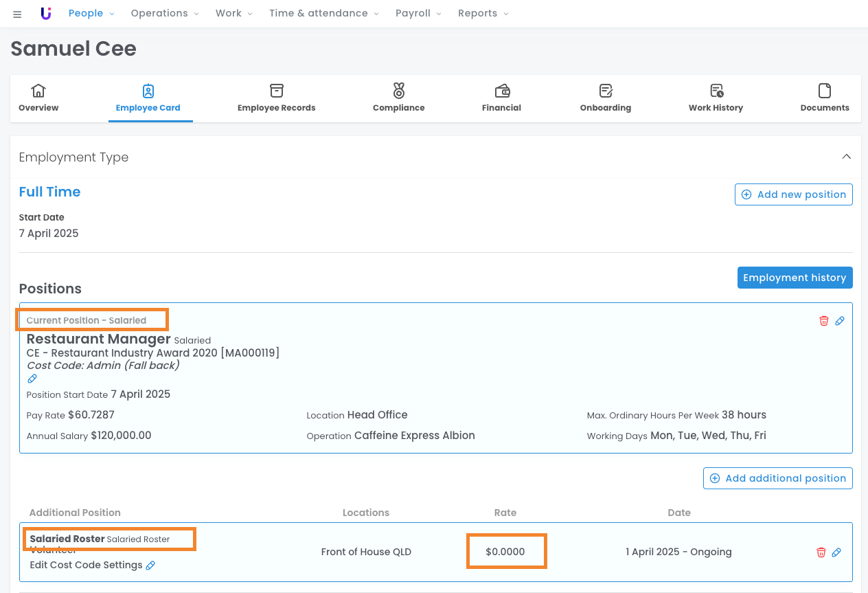Viewport: 868px width, 593px height.
Task: Go to the Work History tab
Action: point(716,98)
